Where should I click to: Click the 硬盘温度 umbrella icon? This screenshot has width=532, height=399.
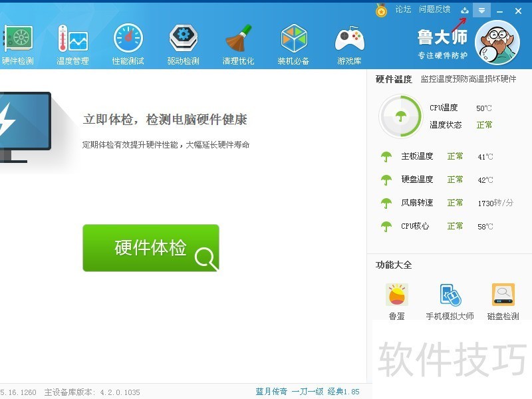[x=386, y=180]
